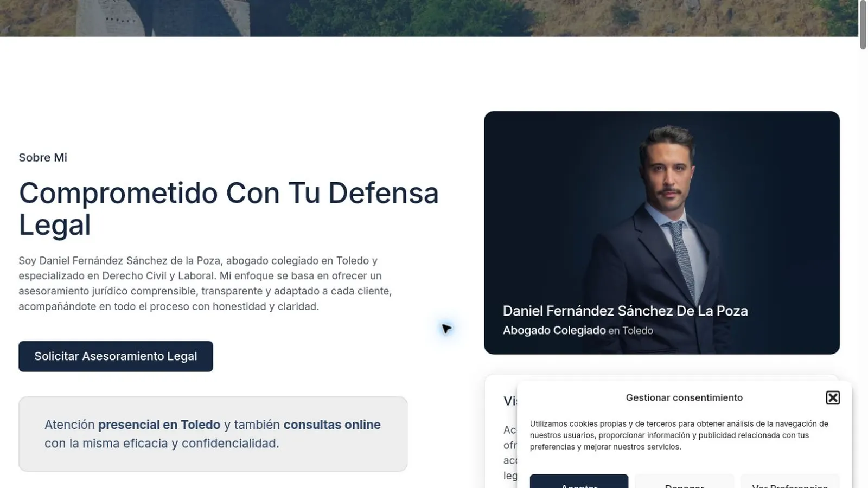Viewport: 868px width, 488px height.
Task: Click the portrait photo of Daniel Fernández
Action: point(662,233)
